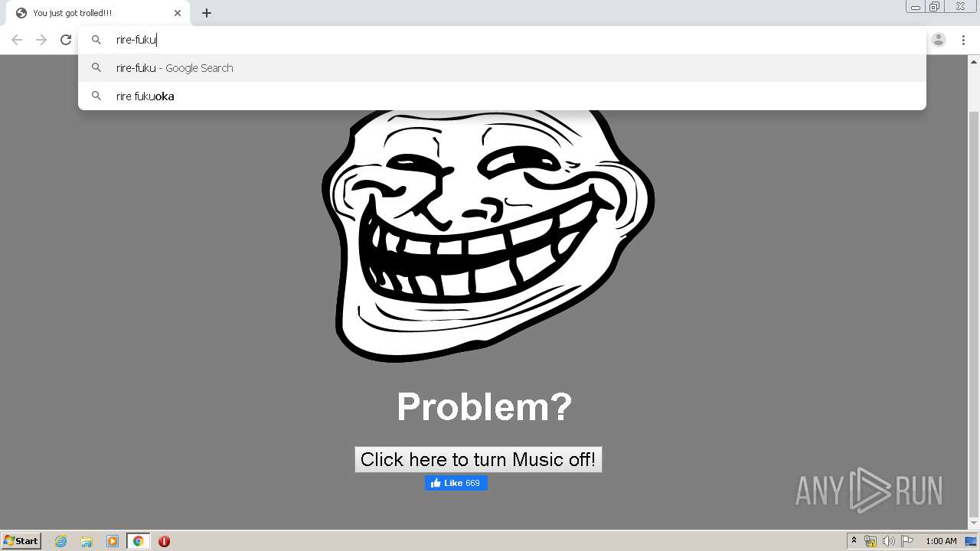980x551 pixels.
Task: Open a new tab with plus icon
Action: 207,13
